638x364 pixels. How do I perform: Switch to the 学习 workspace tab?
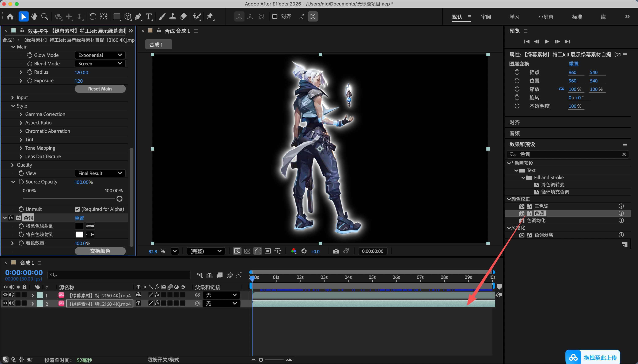pyautogui.click(x=514, y=17)
